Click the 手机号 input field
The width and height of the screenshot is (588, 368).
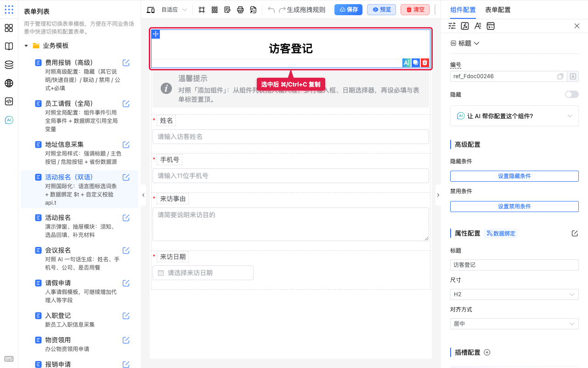[x=291, y=176]
